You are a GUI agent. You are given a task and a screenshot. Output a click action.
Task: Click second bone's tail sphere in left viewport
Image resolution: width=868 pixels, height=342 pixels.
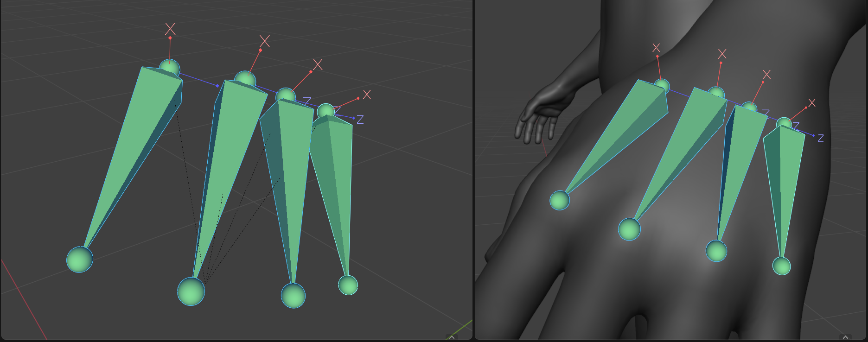tap(191, 291)
